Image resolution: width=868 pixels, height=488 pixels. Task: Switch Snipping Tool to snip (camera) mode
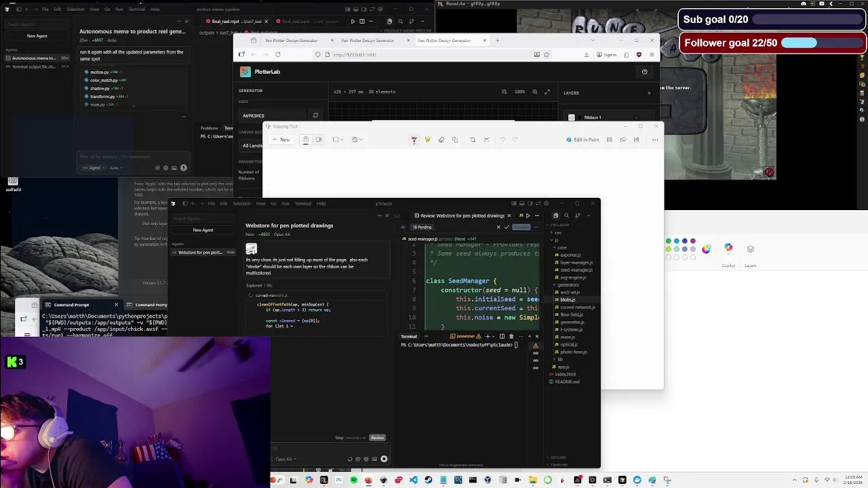pyautogui.click(x=305, y=140)
